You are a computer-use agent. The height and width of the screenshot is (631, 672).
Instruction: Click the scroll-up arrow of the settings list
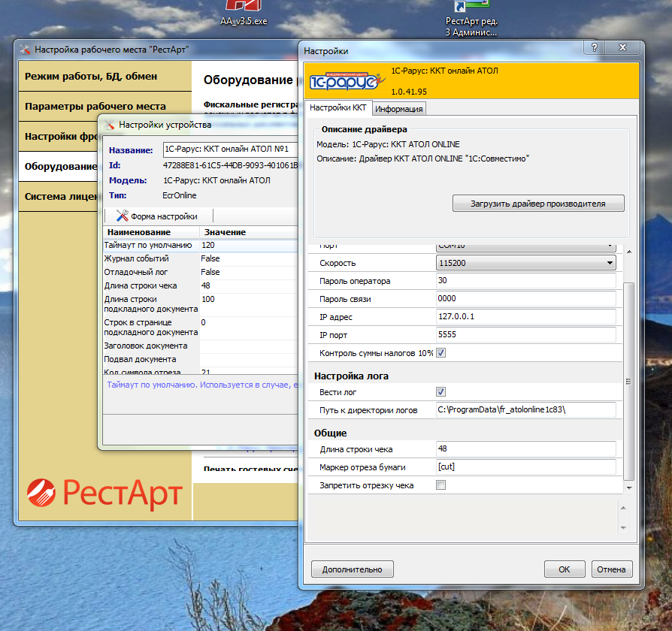(x=629, y=252)
